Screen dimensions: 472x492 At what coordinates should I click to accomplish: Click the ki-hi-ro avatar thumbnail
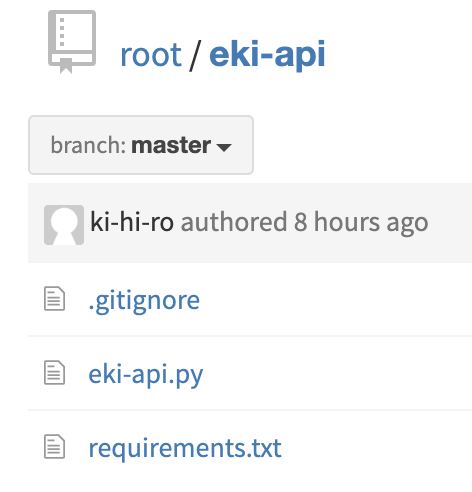click(64, 225)
